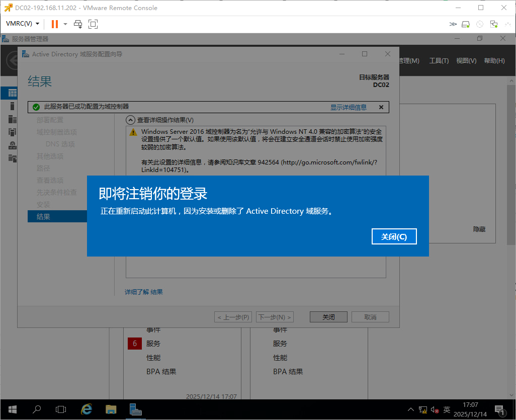Click the send Ctrl+Alt+Del icon in the VMRC toolbar
The height and width of the screenshot is (420, 516).
[78, 24]
